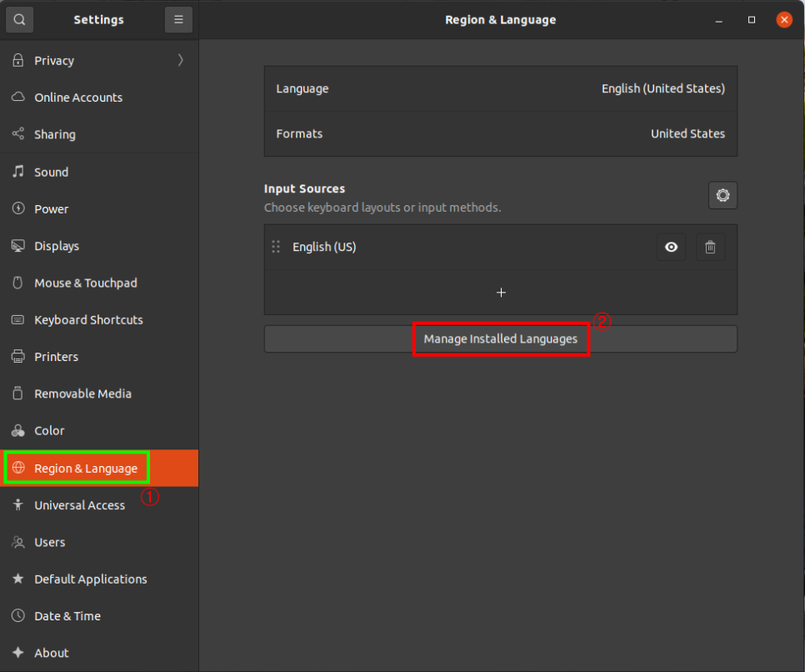Expand Privacy submenu chevron

tap(181, 60)
